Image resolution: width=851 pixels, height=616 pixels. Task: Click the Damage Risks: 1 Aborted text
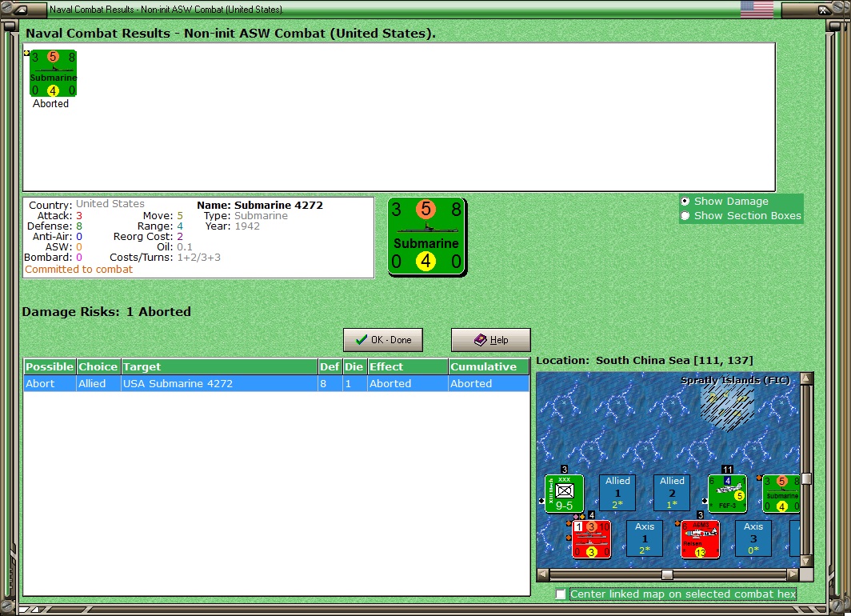(106, 312)
